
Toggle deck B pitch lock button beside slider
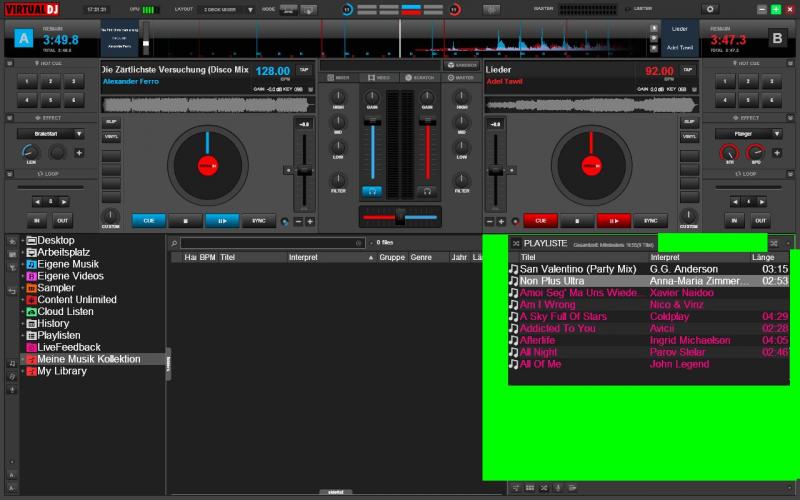(512, 170)
